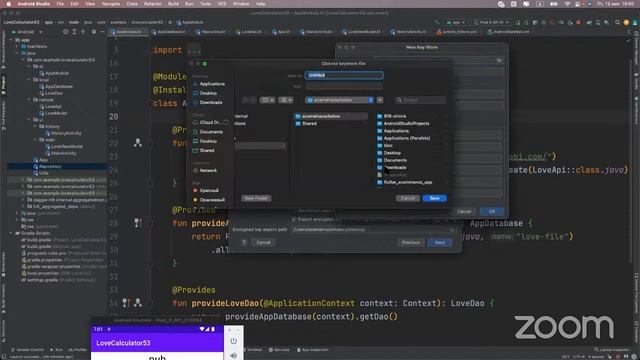
Task: Open the Version Control tool window
Action: 27,350
